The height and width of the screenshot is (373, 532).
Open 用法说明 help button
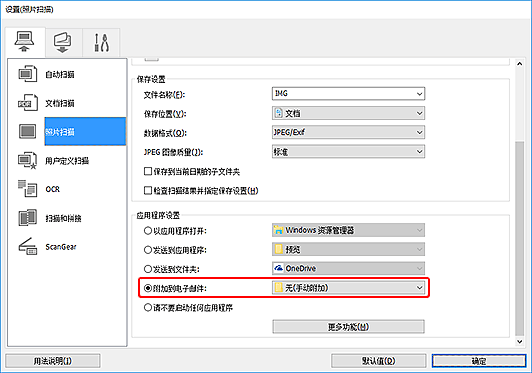(53, 361)
